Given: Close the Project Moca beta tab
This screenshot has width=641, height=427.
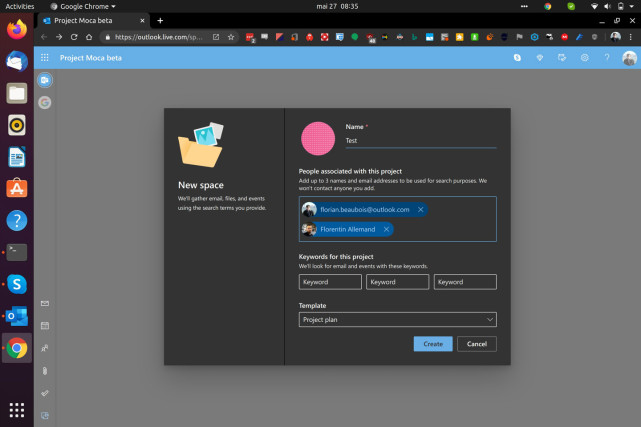Looking at the screenshot, I should tap(142, 20).
